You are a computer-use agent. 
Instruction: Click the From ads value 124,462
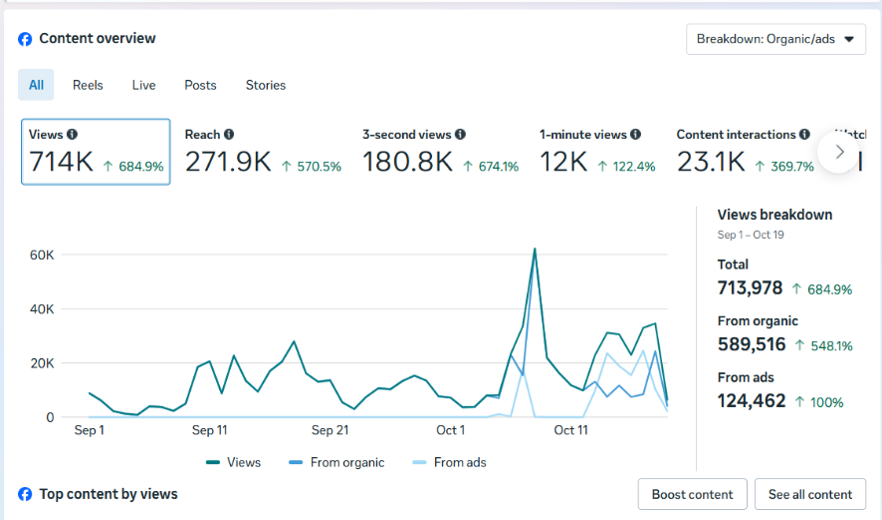tap(752, 401)
